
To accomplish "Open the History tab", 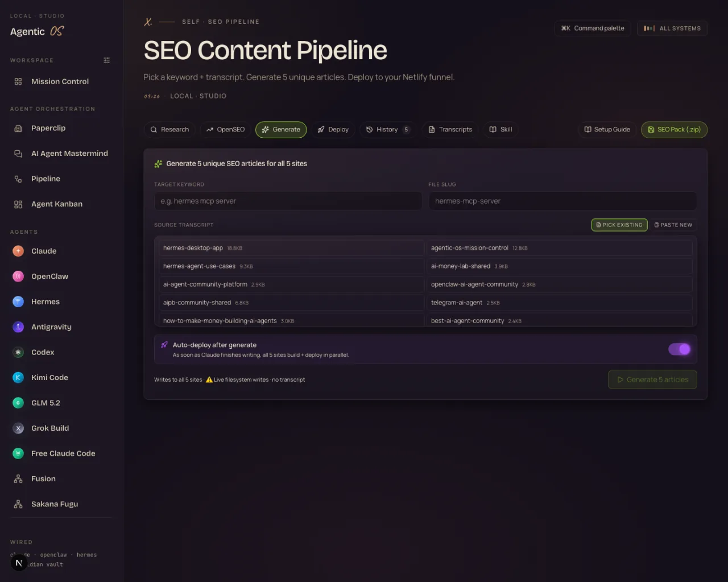I will tap(387, 130).
